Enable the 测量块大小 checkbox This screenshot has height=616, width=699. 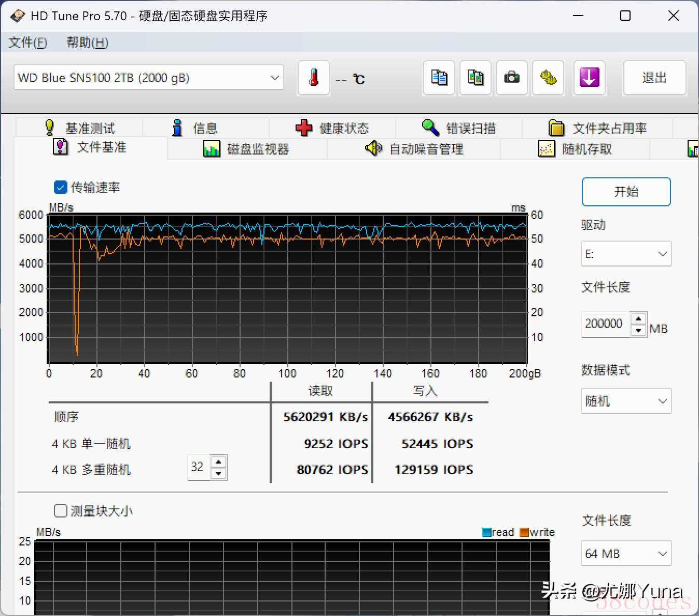[61, 511]
